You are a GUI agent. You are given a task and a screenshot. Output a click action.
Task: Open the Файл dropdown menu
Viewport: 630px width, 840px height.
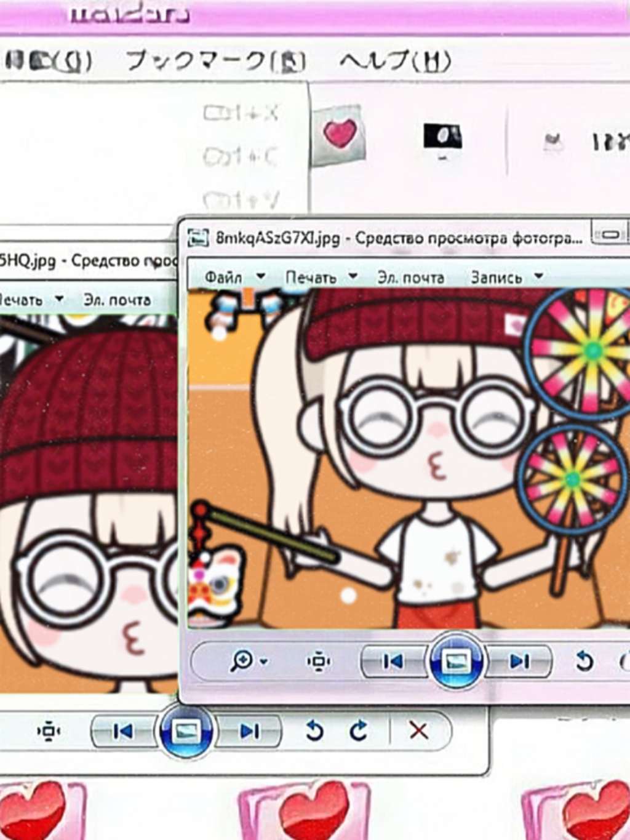point(234,278)
